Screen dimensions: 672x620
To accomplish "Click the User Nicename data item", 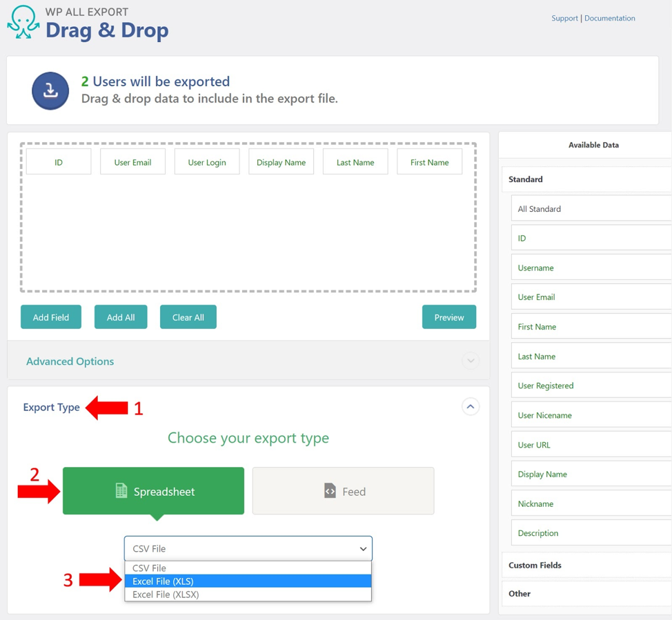I will (591, 415).
